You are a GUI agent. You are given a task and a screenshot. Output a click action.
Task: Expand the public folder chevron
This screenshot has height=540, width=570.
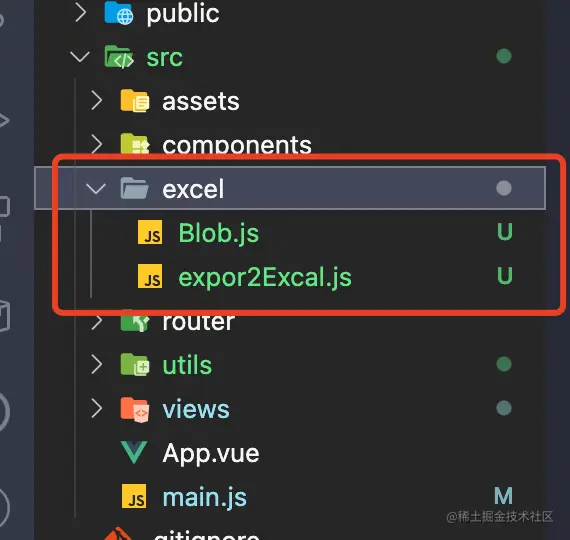click(81, 13)
